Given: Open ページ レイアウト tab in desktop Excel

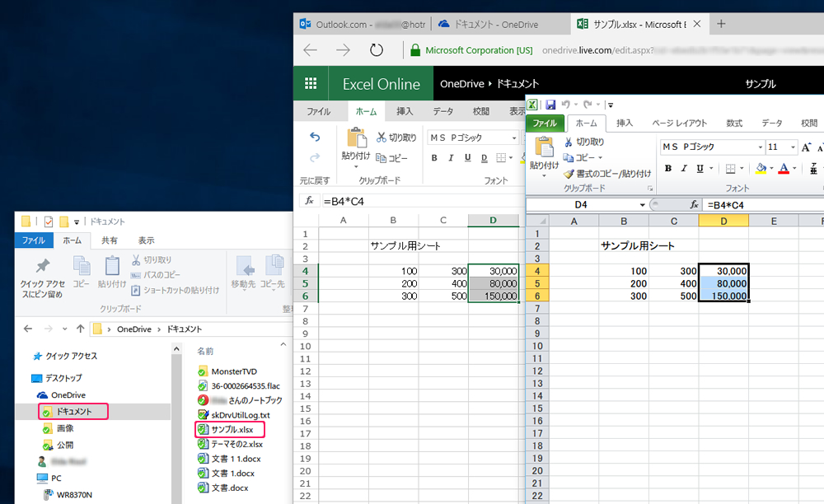Looking at the screenshot, I should pos(680,123).
